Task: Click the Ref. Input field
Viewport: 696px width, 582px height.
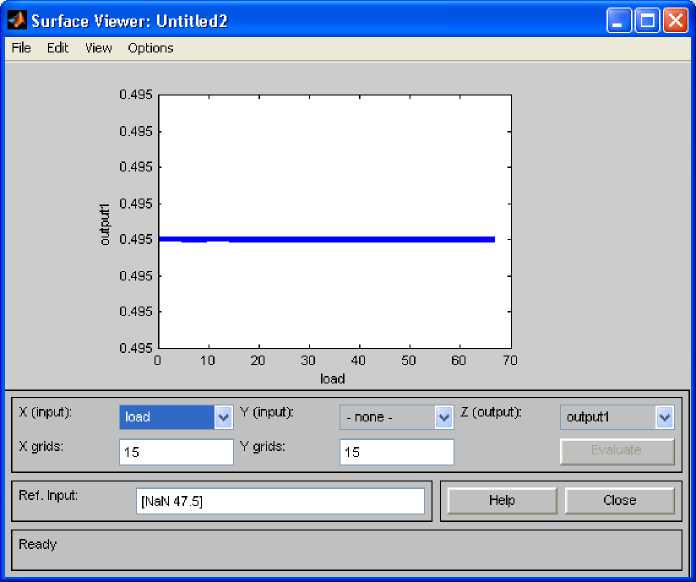Action: coord(281,501)
